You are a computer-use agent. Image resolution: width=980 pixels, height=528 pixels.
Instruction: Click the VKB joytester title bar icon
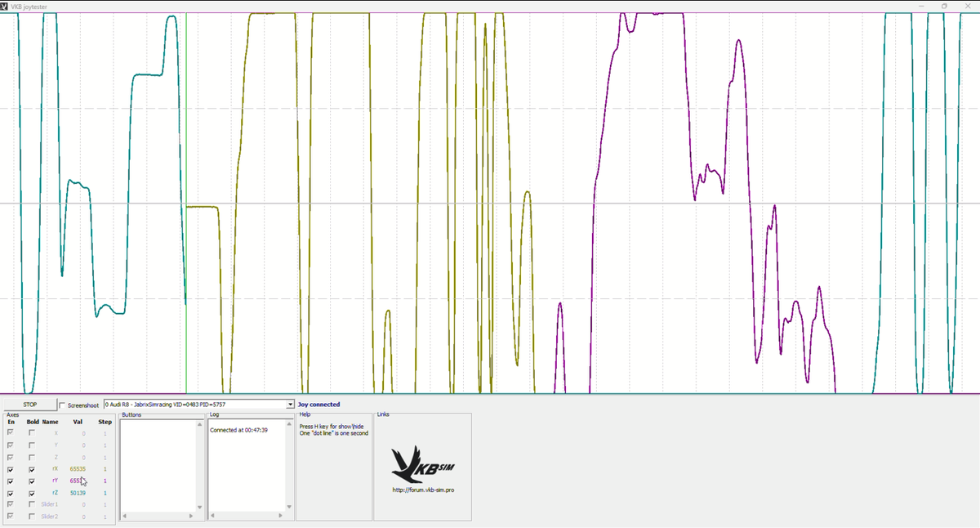pyautogui.click(x=5, y=6)
